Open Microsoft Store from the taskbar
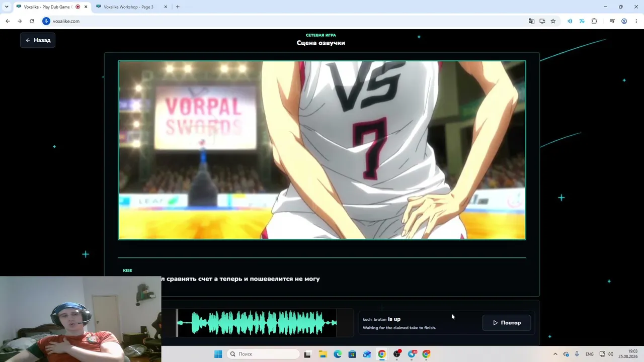644x362 pixels. pyautogui.click(x=352, y=354)
